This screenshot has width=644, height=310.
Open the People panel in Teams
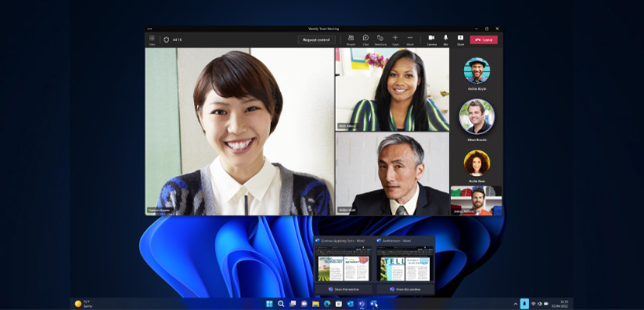[x=351, y=38]
